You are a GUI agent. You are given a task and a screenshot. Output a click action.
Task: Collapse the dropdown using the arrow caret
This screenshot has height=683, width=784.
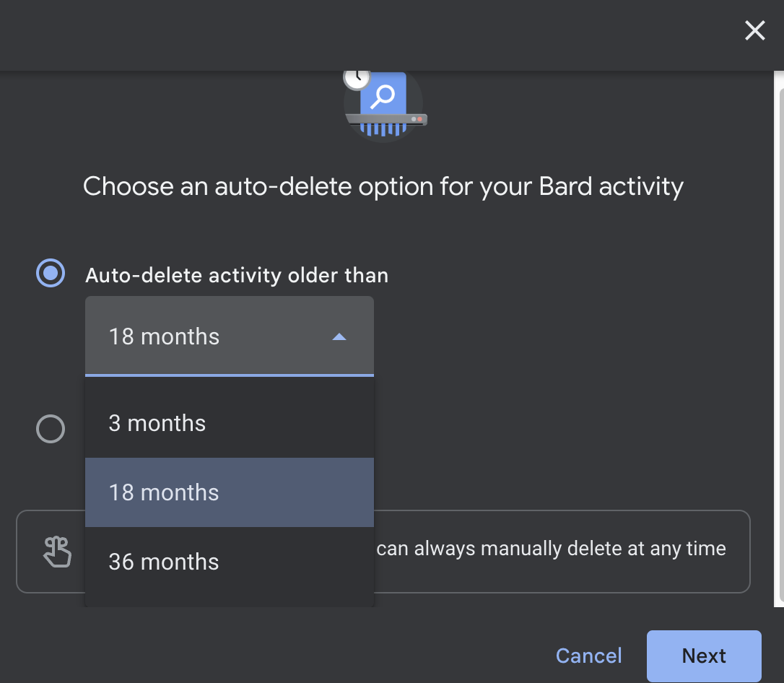pyautogui.click(x=339, y=336)
